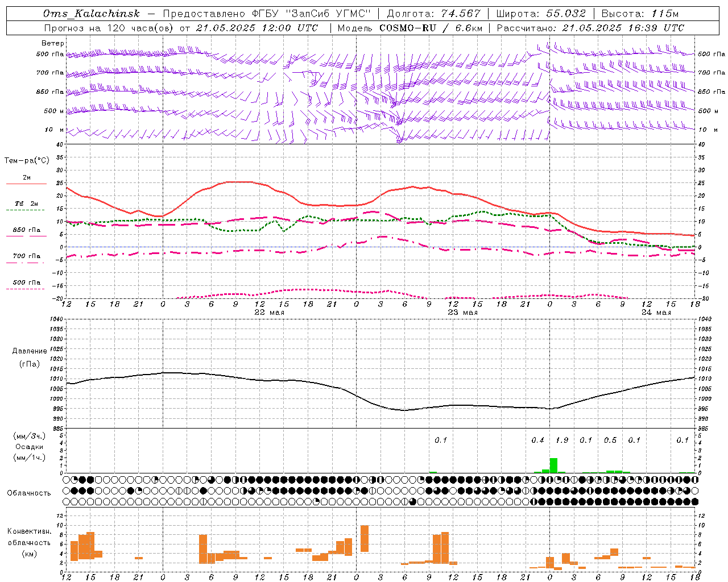728x582 pixels.
Task: Click the (гПа) unit label under Давление
Action: [30, 364]
